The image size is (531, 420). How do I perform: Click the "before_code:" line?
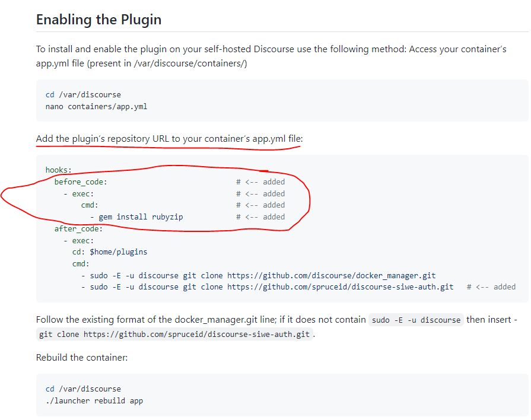click(x=81, y=182)
